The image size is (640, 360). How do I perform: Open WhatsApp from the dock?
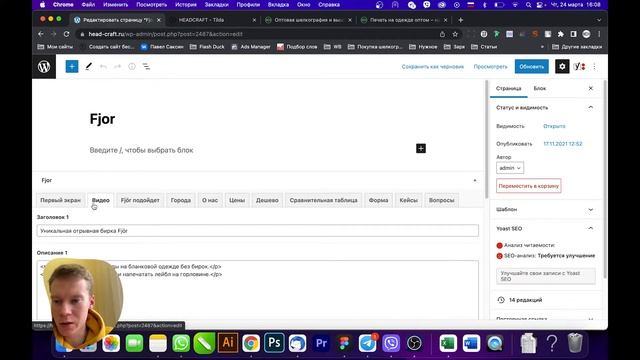181,343
